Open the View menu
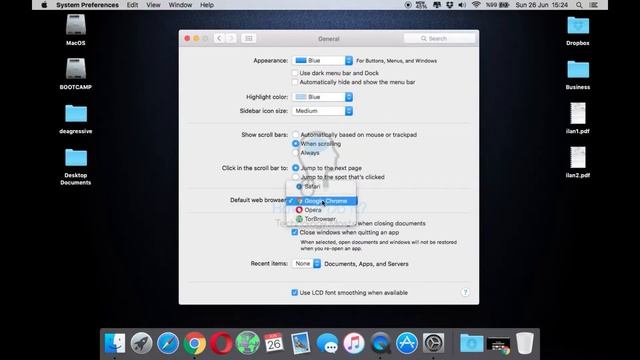The width and height of the screenshot is (640, 360). (153, 5)
